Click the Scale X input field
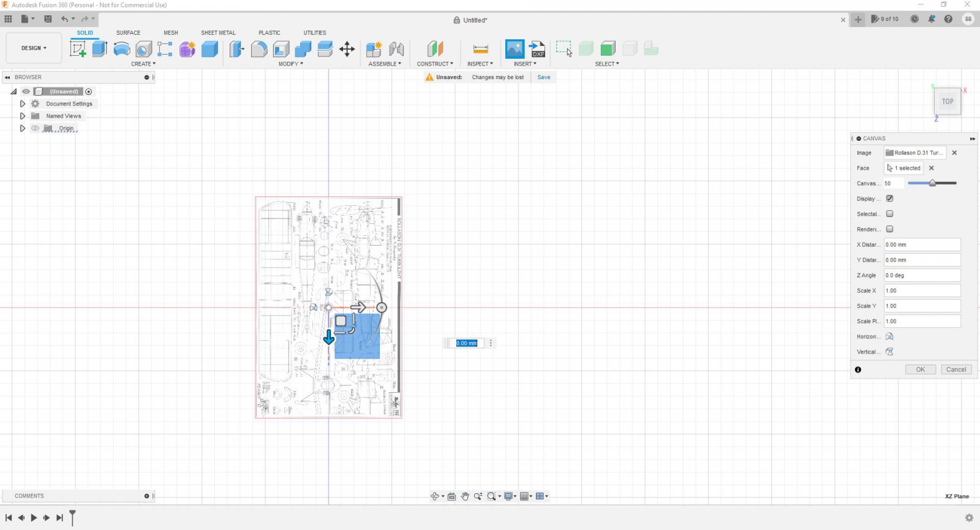Image resolution: width=980 pixels, height=530 pixels. pos(922,290)
